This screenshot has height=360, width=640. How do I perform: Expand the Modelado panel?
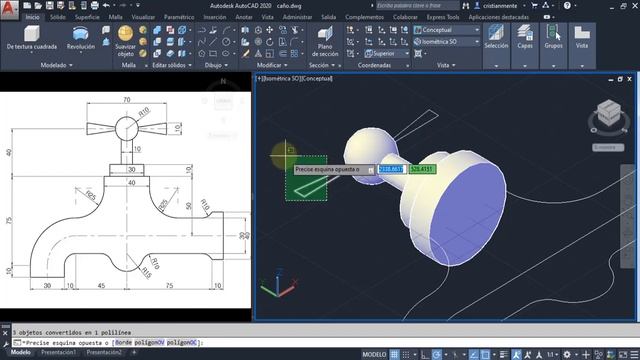tap(56, 65)
